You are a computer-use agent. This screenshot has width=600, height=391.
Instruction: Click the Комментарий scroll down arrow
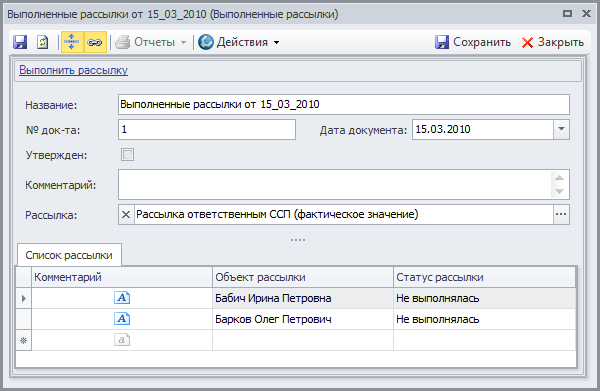coord(559,191)
